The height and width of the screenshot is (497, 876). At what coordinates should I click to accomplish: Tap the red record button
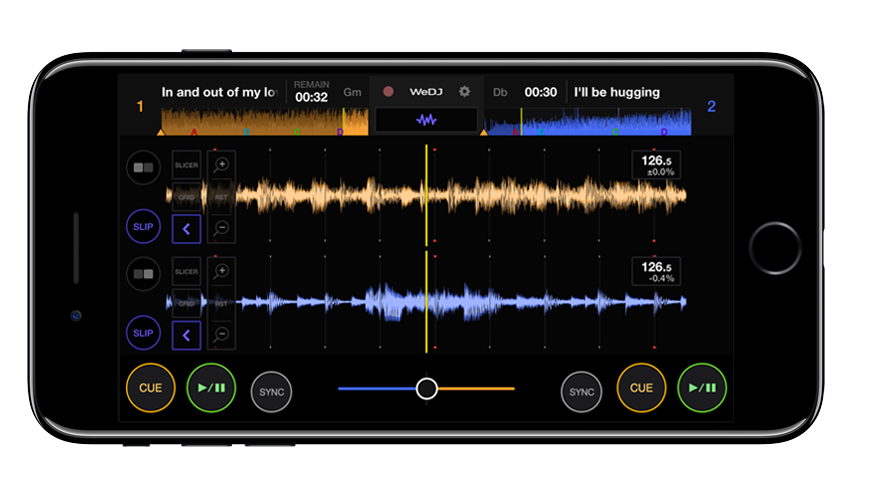388,92
